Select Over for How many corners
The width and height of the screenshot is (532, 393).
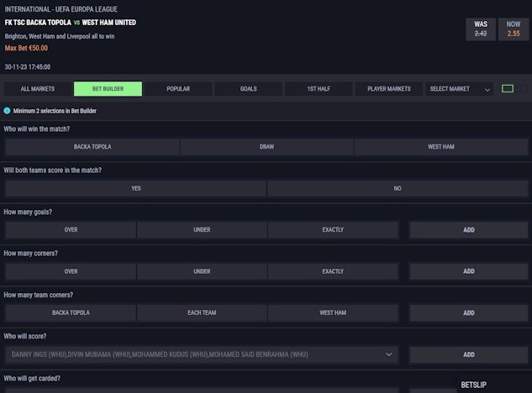point(71,271)
